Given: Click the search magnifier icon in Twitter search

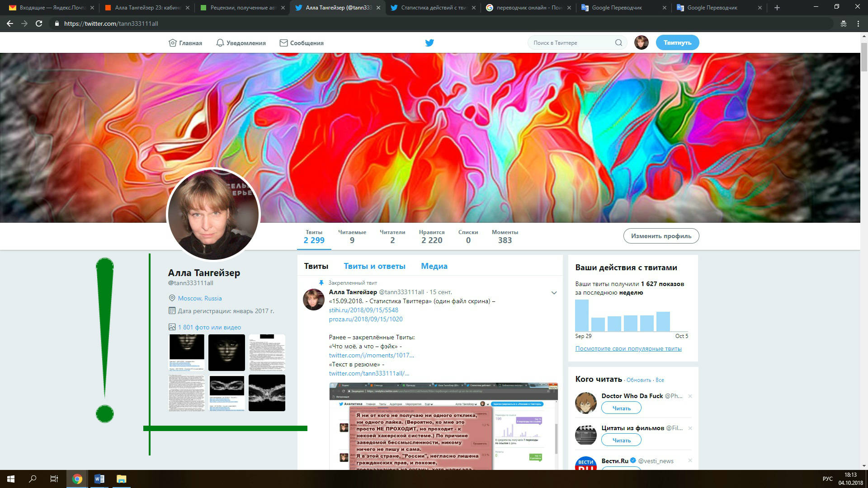Looking at the screenshot, I should pyautogui.click(x=618, y=43).
